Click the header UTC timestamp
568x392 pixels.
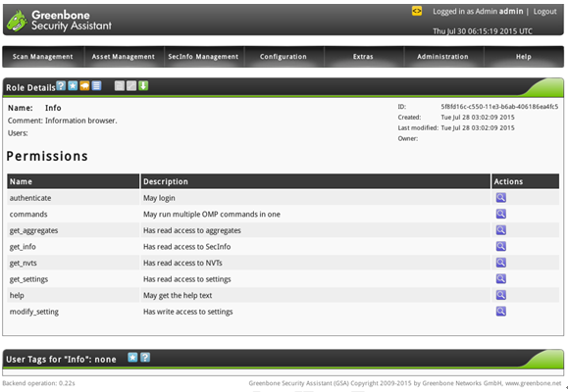pyautogui.click(x=483, y=31)
